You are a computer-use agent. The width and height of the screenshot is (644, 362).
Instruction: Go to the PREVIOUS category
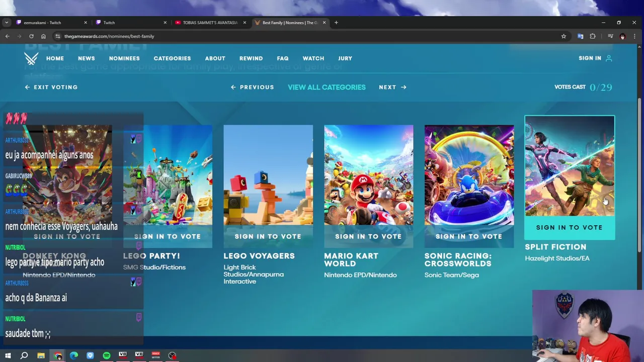[253, 87]
